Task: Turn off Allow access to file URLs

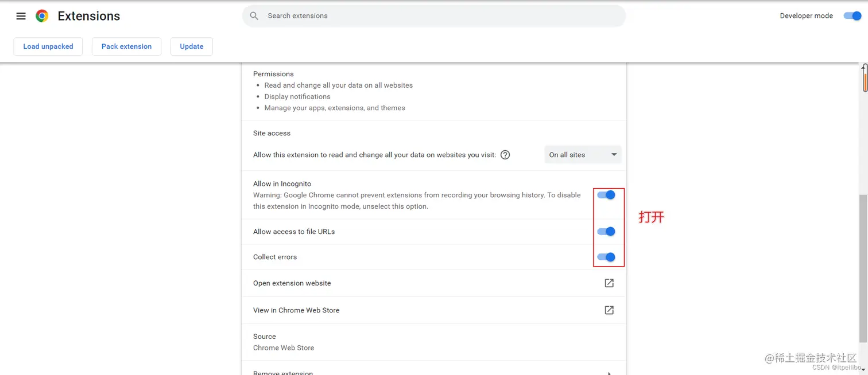Action: click(606, 232)
